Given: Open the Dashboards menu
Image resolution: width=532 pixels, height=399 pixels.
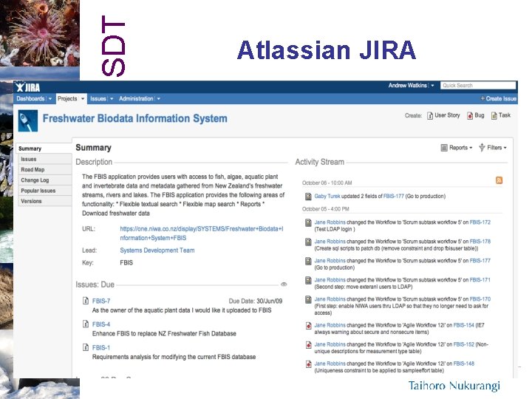Looking at the screenshot, I should point(30,99).
